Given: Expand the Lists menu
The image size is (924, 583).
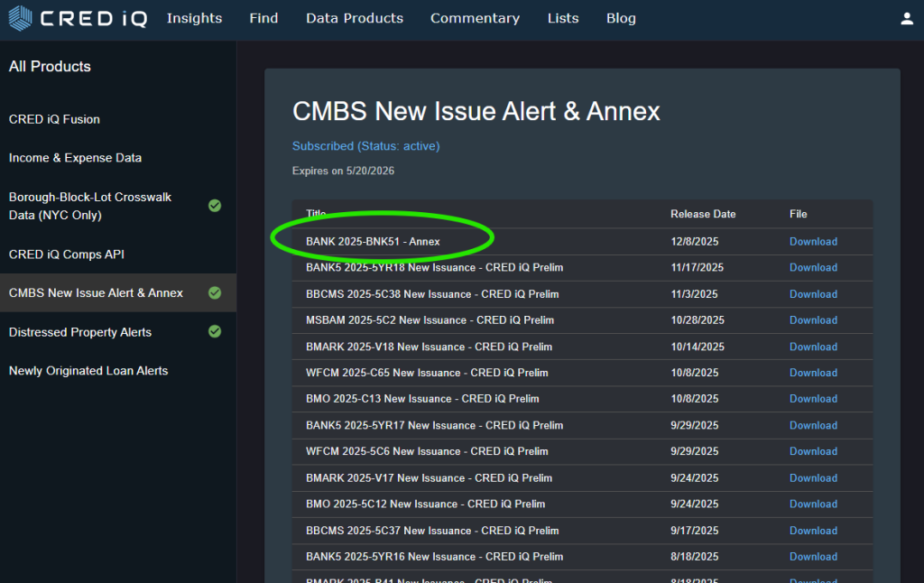Looking at the screenshot, I should (563, 18).
